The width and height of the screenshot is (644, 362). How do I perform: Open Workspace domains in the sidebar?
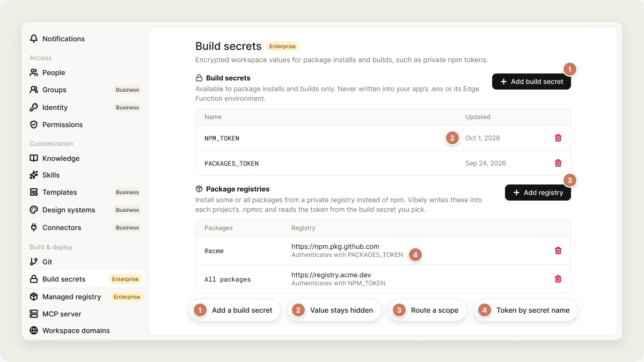click(x=85, y=330)
